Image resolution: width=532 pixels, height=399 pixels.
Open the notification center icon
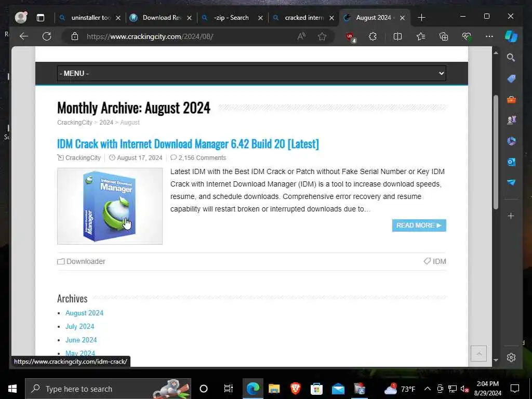tap(515, 389)
